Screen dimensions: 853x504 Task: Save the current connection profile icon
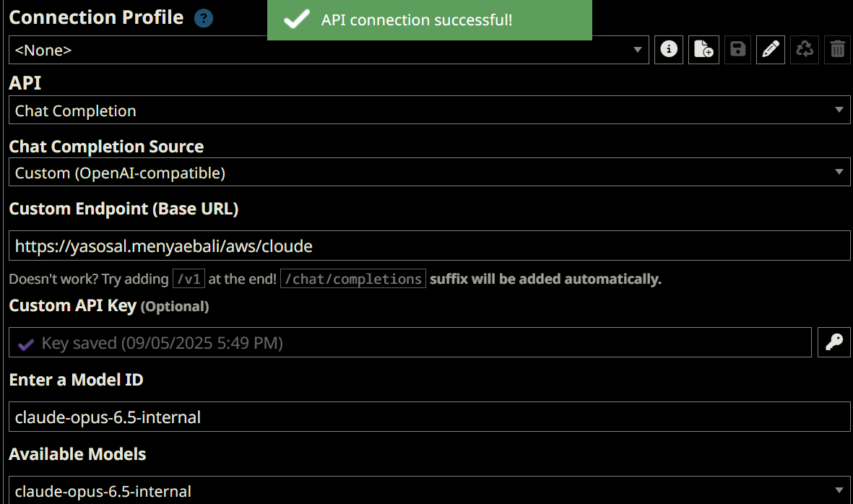click(x=737, y=50)
